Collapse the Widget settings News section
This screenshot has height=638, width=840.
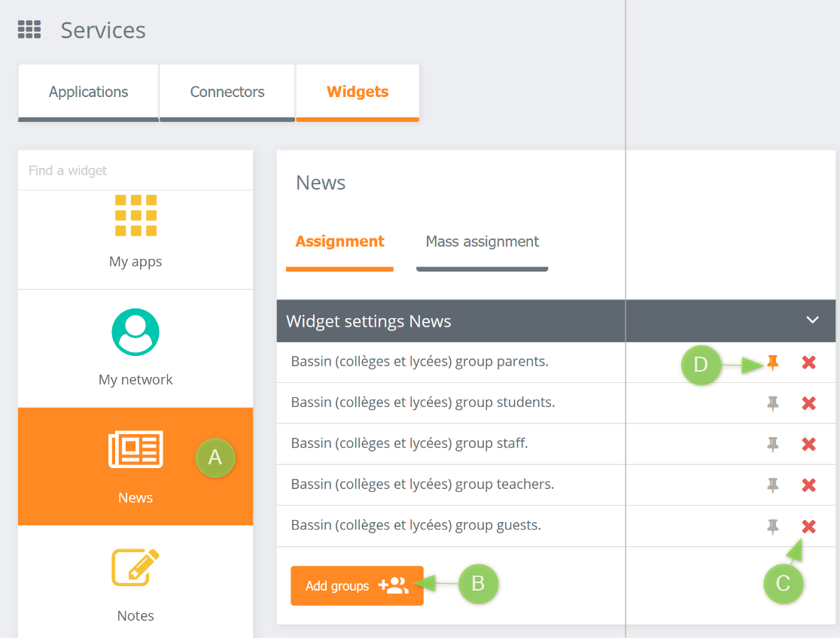[x=812, y=320]
